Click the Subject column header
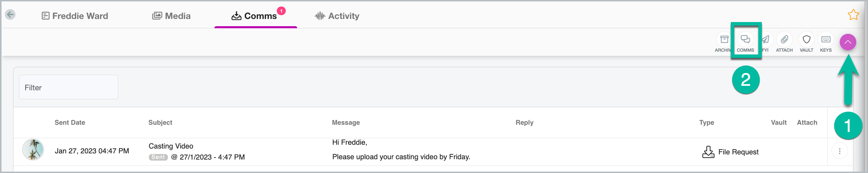 [x=160, y=122]
